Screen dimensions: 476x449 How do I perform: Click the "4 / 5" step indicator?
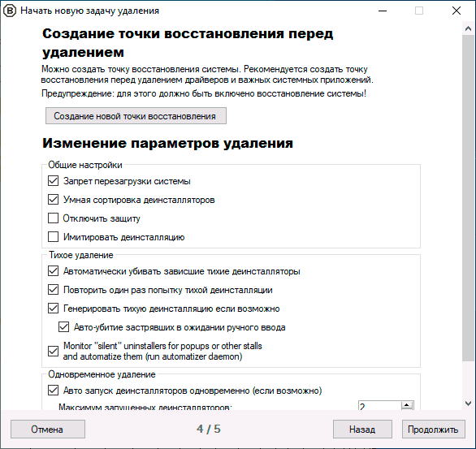(209, 429)
